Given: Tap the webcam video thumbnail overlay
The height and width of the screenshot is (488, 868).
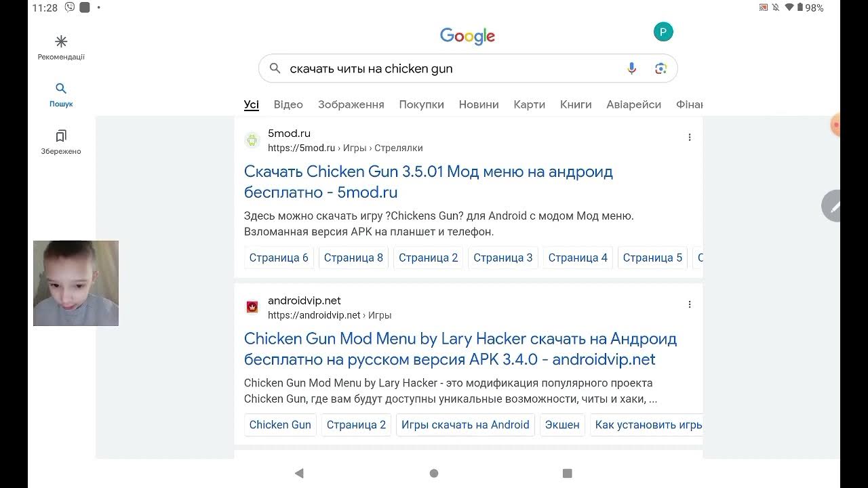Looking at the screenshot, I should point(76,283).
